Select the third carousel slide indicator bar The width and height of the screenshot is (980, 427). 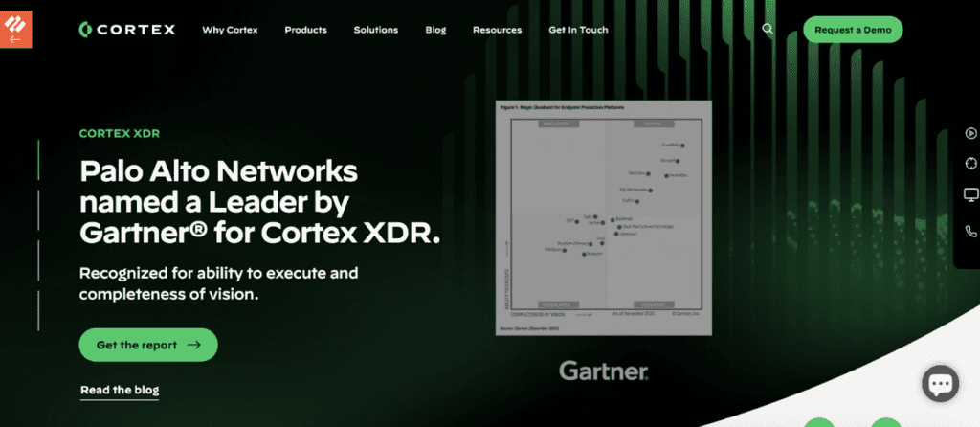(x=38, y=260)
